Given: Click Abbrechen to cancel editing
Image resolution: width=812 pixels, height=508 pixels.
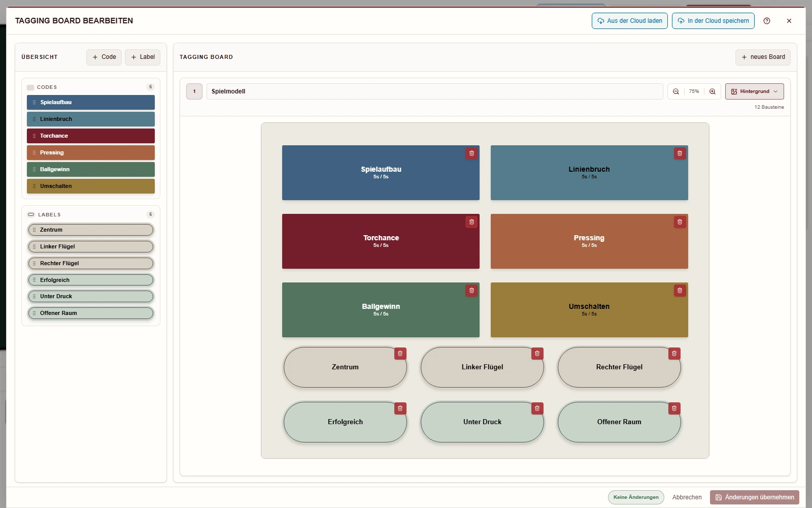Looking at the screenshot, I should [x=687, y=497].
